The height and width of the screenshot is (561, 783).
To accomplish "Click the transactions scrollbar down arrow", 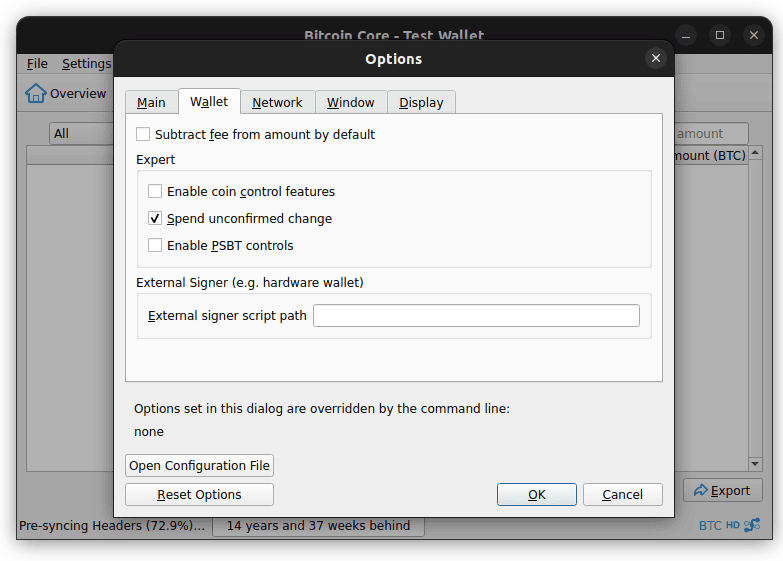I will (x=755, y=464).
